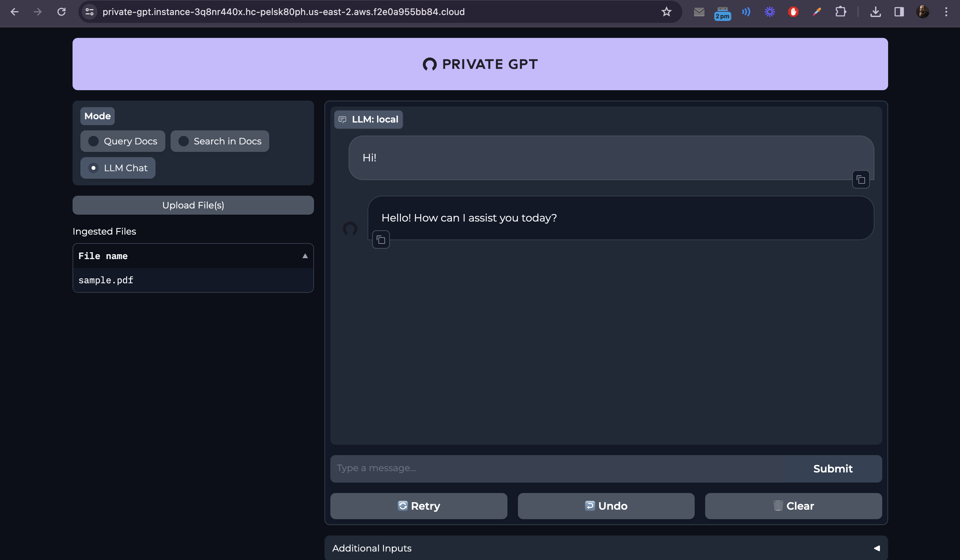
Task: Bookmark this page with the star icon
Action: tap(666, 12)
